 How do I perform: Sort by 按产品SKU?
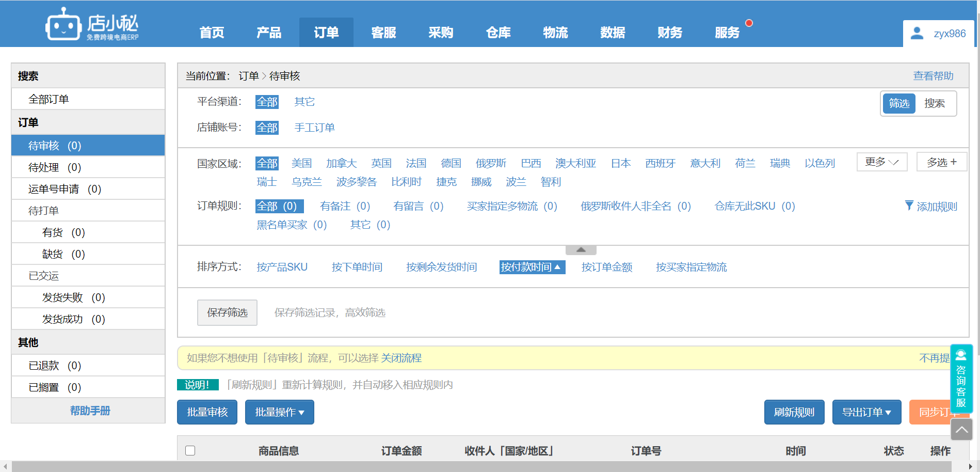coord(282,267)
